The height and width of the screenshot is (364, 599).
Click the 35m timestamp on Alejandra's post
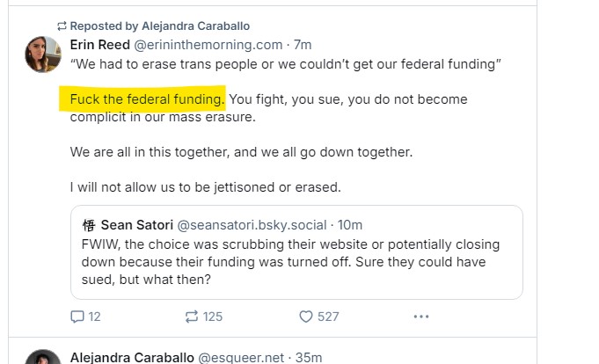309,357
